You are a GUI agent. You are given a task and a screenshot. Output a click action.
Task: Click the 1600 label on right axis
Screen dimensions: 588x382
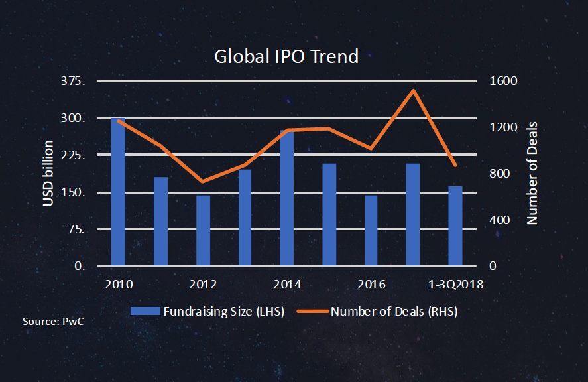click(503, 82)
